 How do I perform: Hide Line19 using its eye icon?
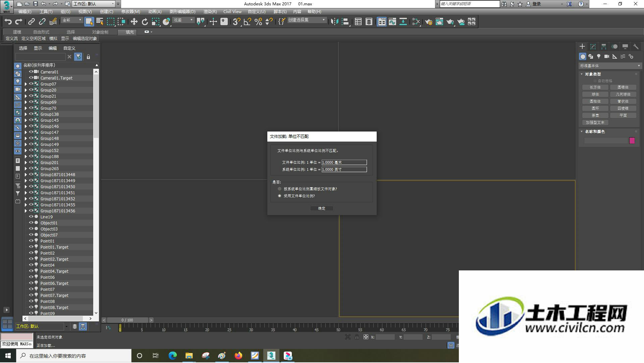(31, 217)
